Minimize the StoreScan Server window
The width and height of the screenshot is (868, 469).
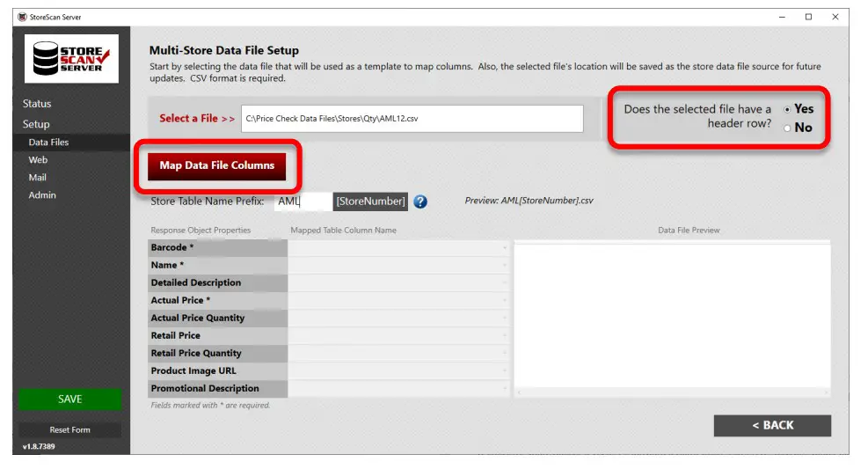[x=782, y=18]
